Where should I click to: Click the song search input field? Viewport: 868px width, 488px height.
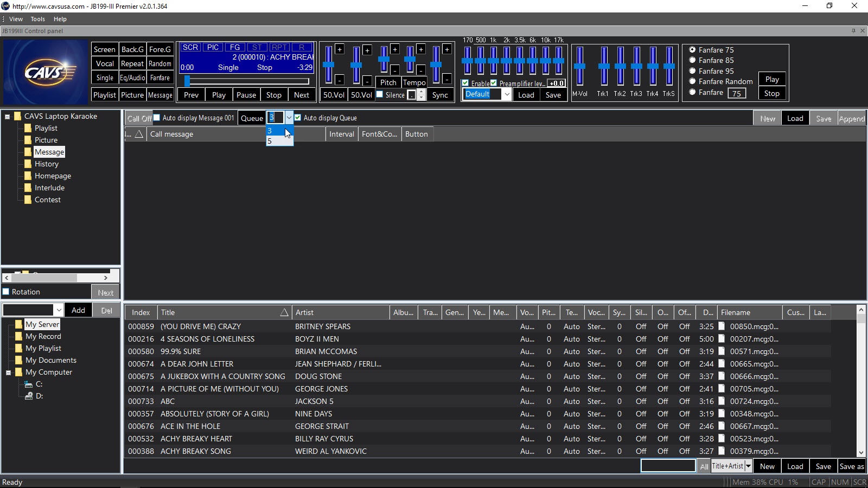668,466
